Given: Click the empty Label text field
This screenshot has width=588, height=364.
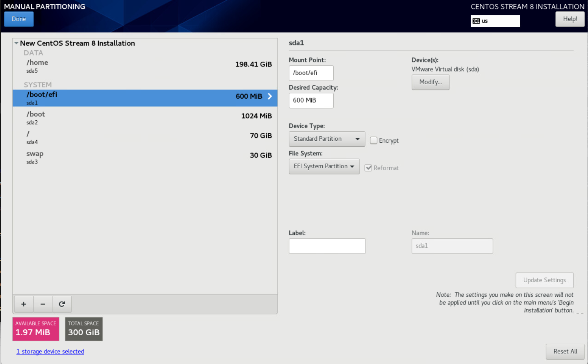Looking at the screenshot, I should click(327, 246).
